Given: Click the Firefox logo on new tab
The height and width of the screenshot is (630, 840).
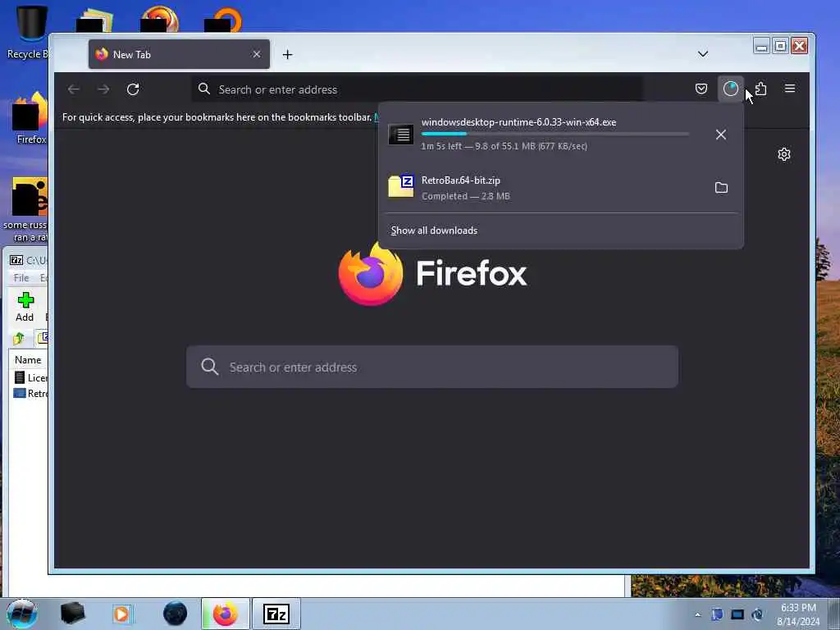Looking at the screenshot, I should point(370,273).
